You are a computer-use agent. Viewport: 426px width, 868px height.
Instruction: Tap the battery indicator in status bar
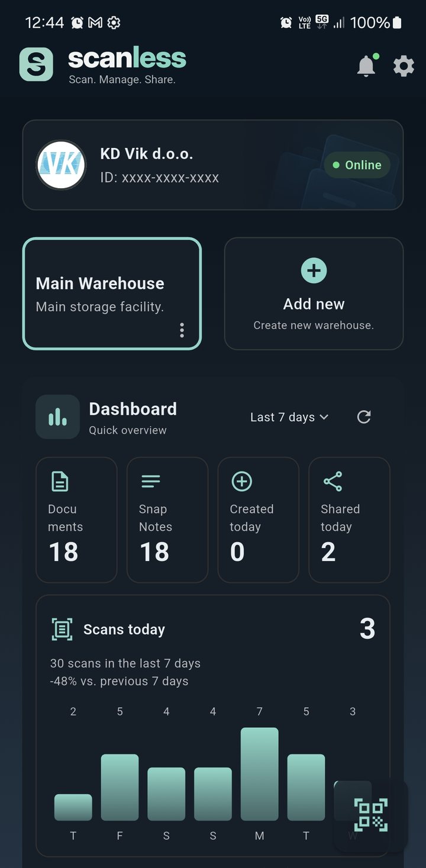click(397, 22)
